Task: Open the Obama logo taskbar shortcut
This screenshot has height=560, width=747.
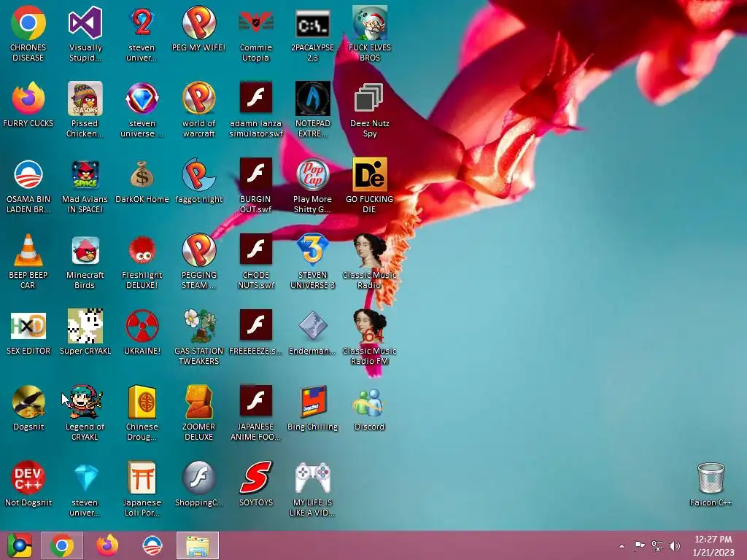Action: click(152, 545)
